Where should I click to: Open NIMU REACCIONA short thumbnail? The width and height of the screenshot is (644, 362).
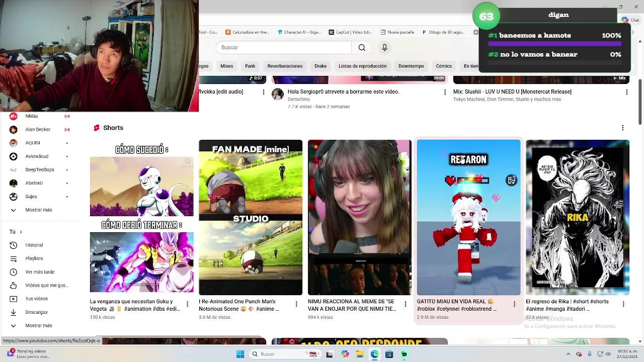click(359, 217)
